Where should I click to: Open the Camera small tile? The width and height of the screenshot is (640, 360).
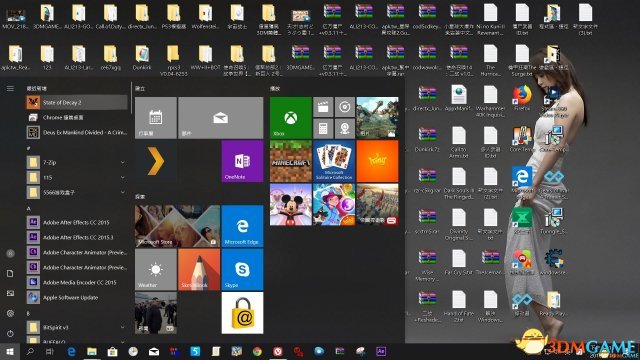[345, 129]
